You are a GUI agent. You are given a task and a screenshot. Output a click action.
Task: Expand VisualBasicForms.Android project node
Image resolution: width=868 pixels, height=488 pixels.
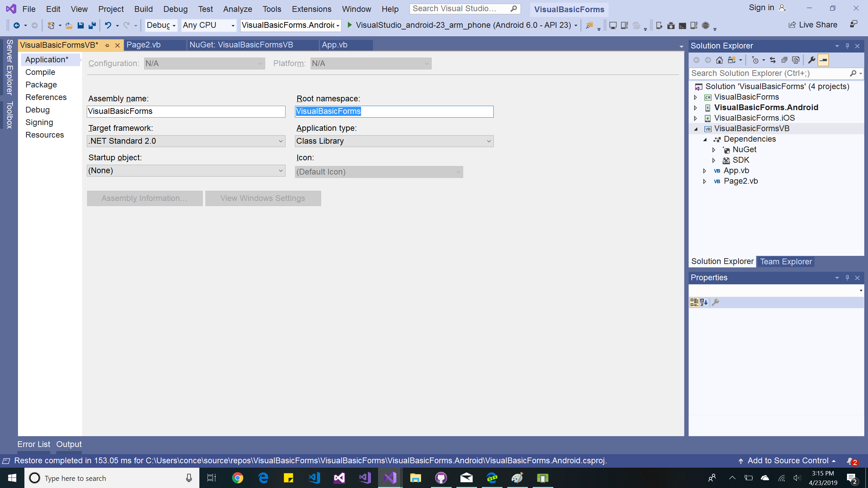point(695,108)
